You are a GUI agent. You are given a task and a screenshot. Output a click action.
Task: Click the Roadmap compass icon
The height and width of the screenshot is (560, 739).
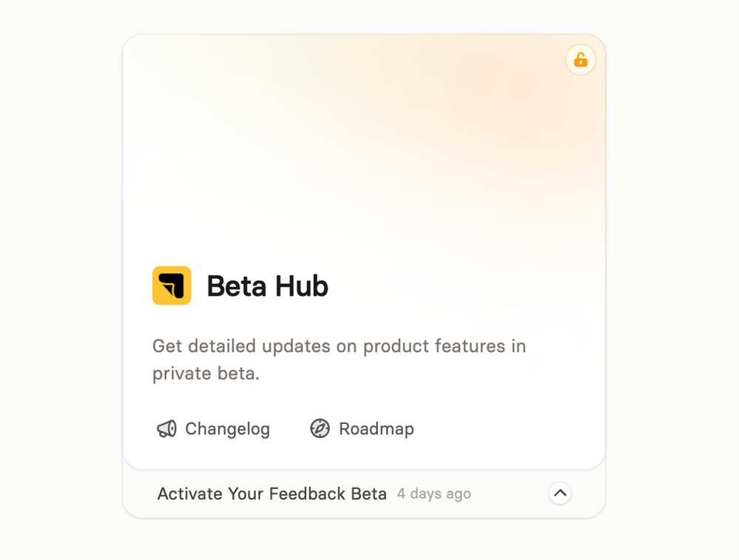coord(320,428)
